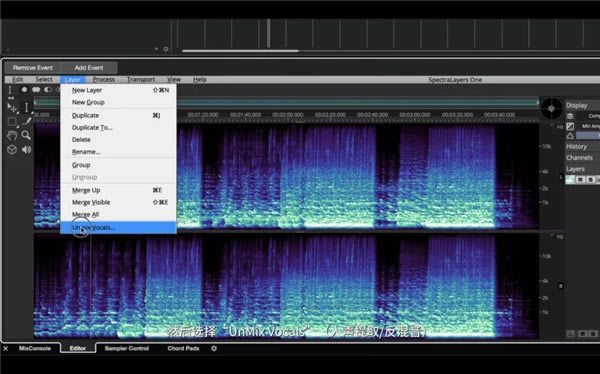
Task: Switch to the MixConsole tab
Action: (x=35, y=348)
